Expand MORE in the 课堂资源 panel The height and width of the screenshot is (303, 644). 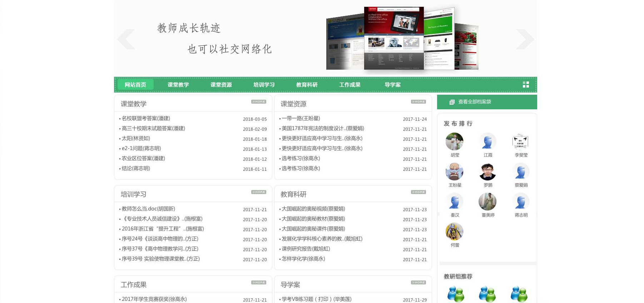tap(418, 102)
